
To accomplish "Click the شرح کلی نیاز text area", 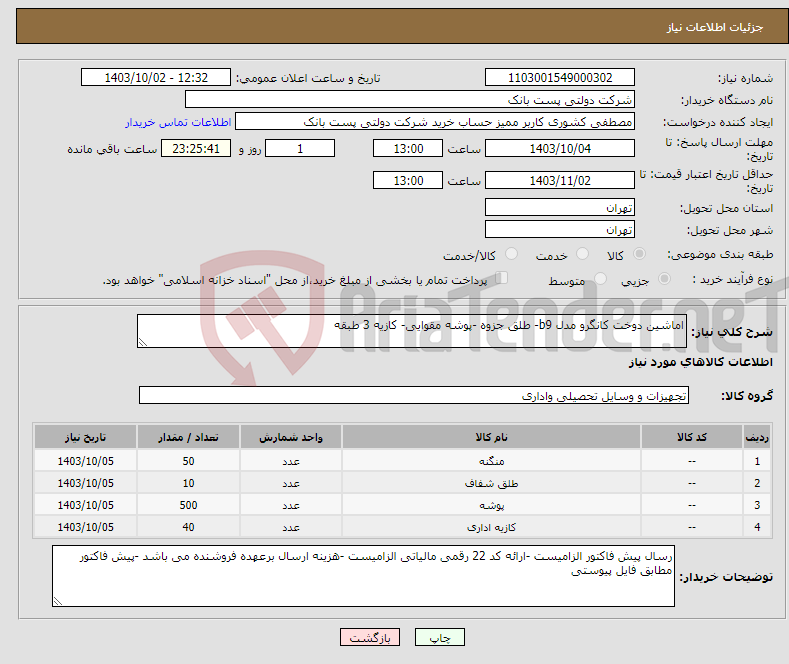I will [405, 332].
